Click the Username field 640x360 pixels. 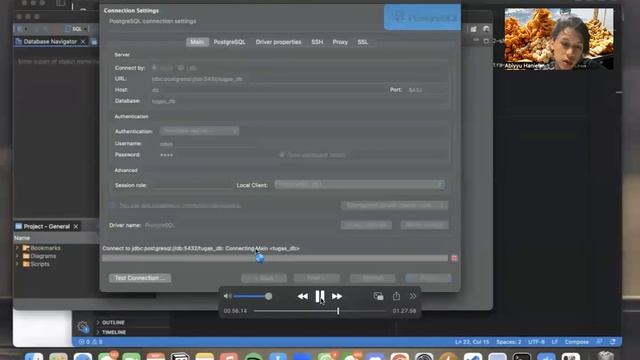coord(208,144)
